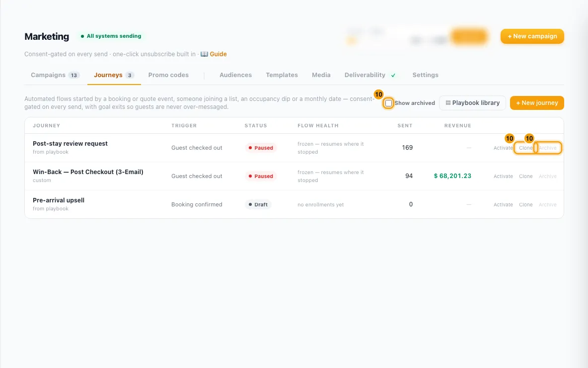Open the Templates tab
Image resolution: width=588 pixels, height=368 pixels.
[282, 75]
